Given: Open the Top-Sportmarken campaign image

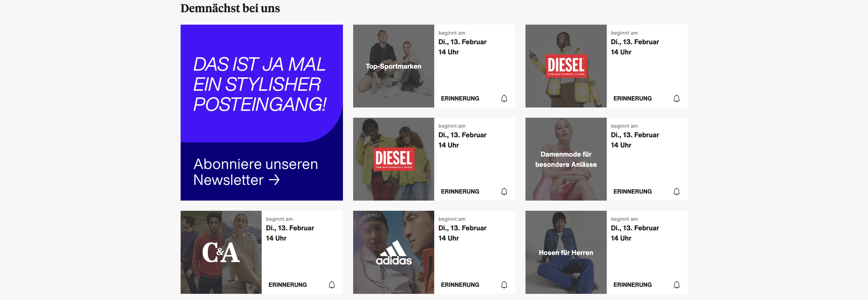Looking at the screenshot, I should click(393, 66).
